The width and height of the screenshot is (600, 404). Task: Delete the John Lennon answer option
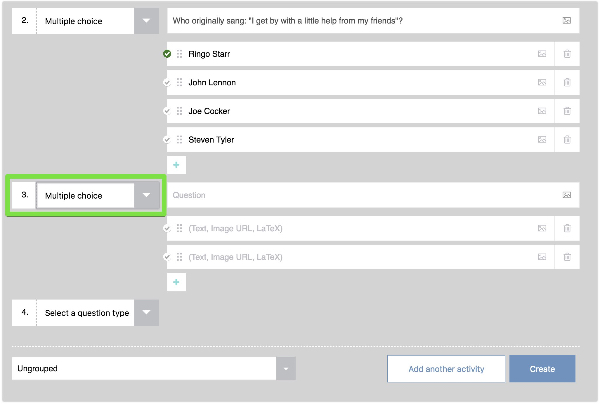click(567, 82)
